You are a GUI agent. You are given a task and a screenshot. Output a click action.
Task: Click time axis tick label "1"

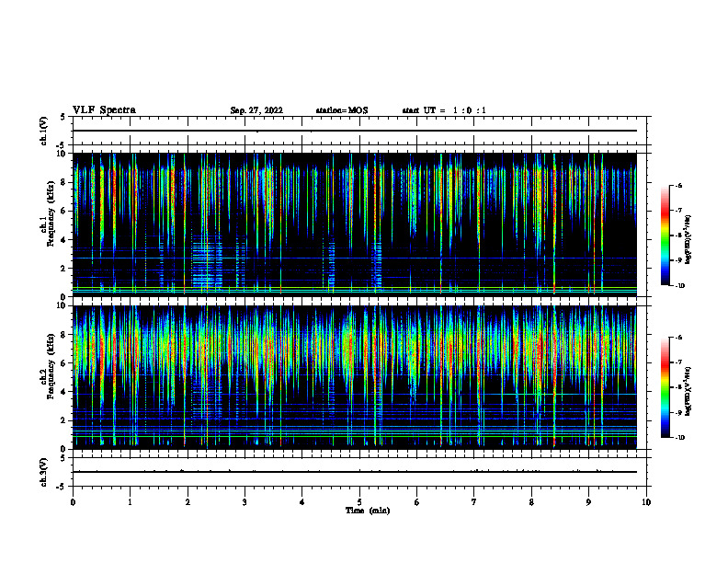pyautogui.click(x=130, y=502)
